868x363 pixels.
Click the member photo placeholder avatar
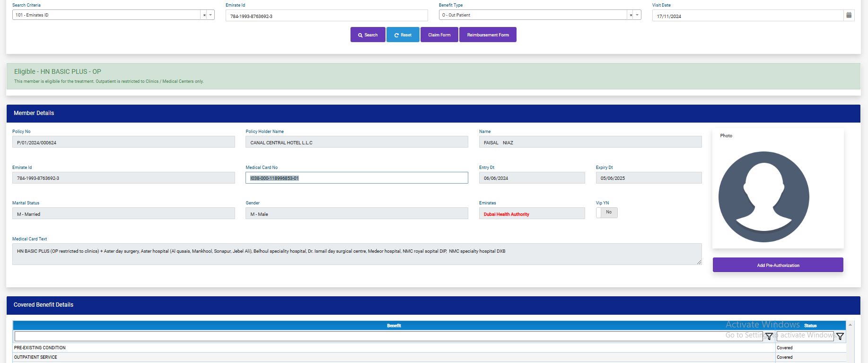(763, 196)
